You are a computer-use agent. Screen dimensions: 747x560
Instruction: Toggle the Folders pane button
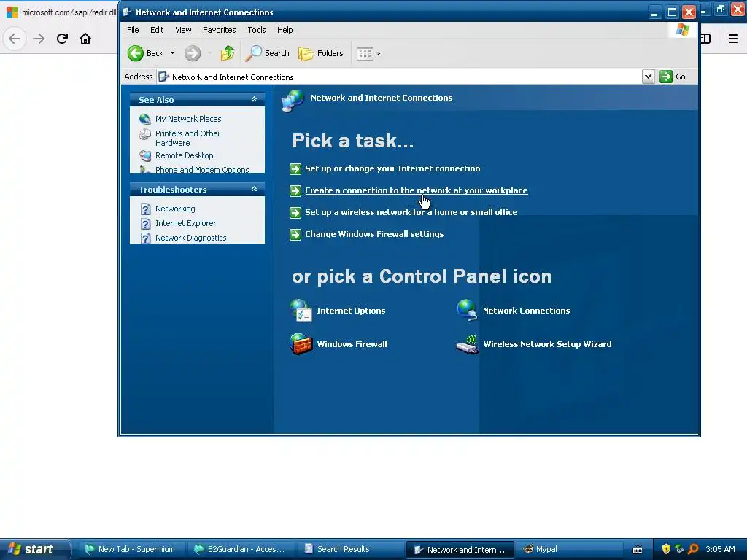321,53
